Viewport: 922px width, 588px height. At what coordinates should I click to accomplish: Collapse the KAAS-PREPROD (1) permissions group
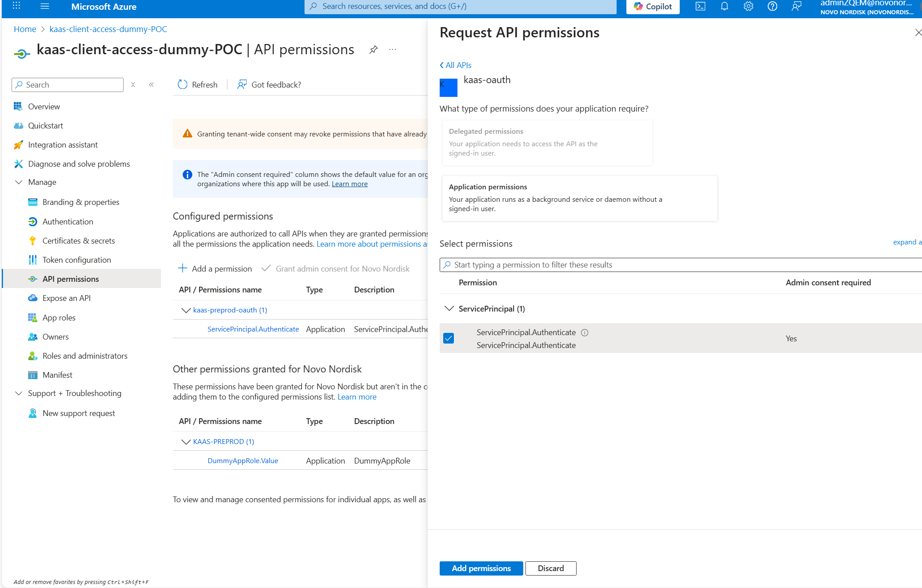click(186, 442)
